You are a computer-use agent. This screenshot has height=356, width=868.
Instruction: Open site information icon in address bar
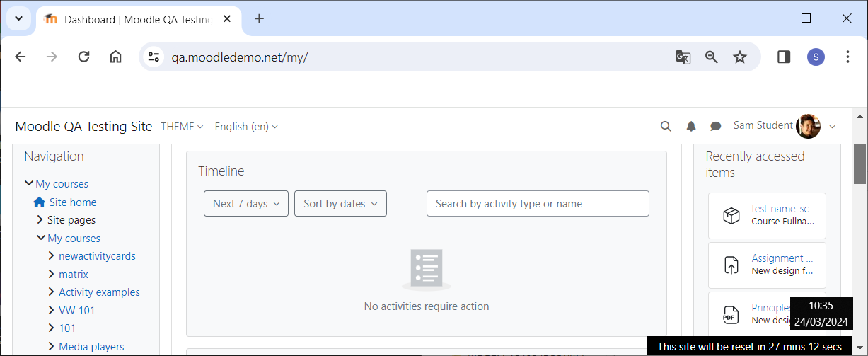(154, 57)
